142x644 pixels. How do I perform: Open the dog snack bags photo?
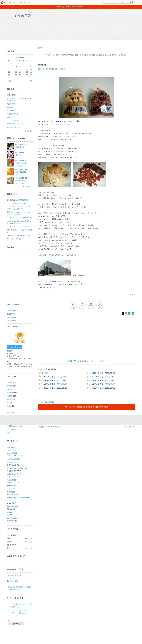[86, 97]
